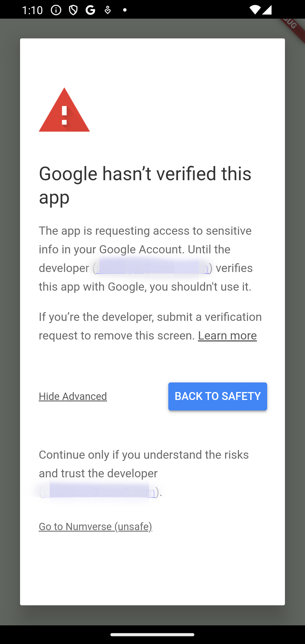Tap the heartbeat monitor status icon
The image size is (305, 644).
coord(108,10)
